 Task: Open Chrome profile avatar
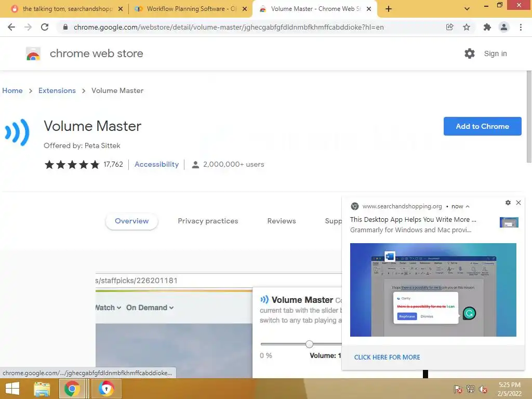click(504, 27)
